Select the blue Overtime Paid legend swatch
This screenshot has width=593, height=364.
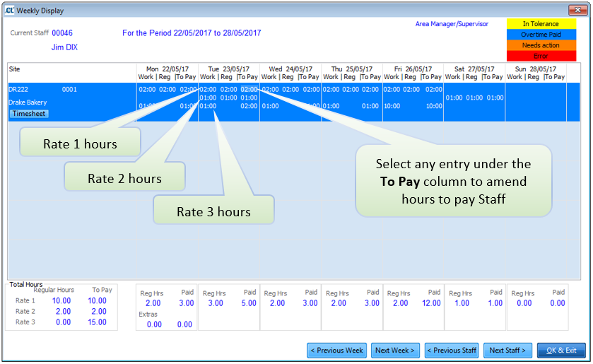(x=541, y=35)
